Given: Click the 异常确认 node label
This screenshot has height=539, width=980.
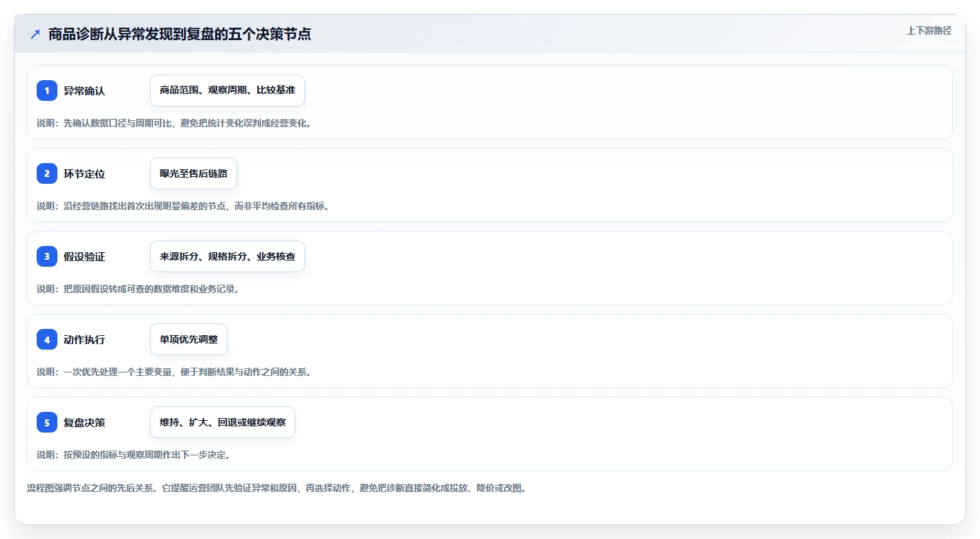Looking at the screenshot, I should (84, 91).
